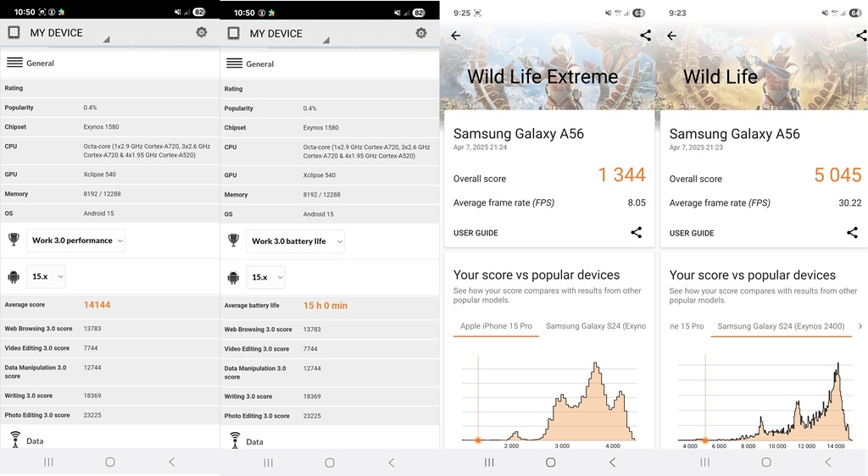Tap Wild Life Extreme score distribution chart

point(549,402)
